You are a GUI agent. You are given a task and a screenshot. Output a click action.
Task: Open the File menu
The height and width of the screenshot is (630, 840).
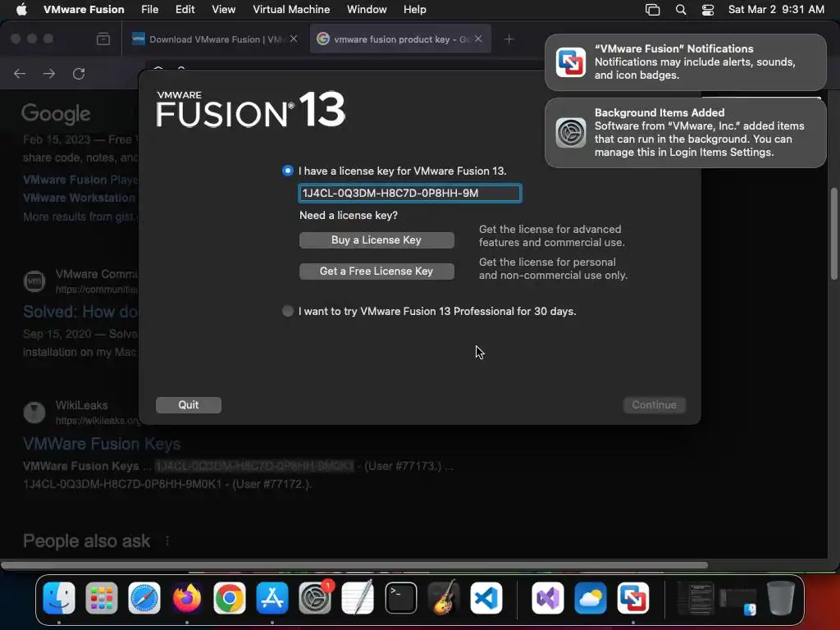(149, 9)
